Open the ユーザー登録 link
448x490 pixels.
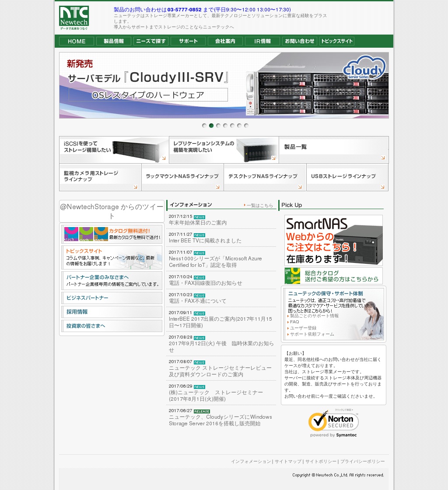303,328
